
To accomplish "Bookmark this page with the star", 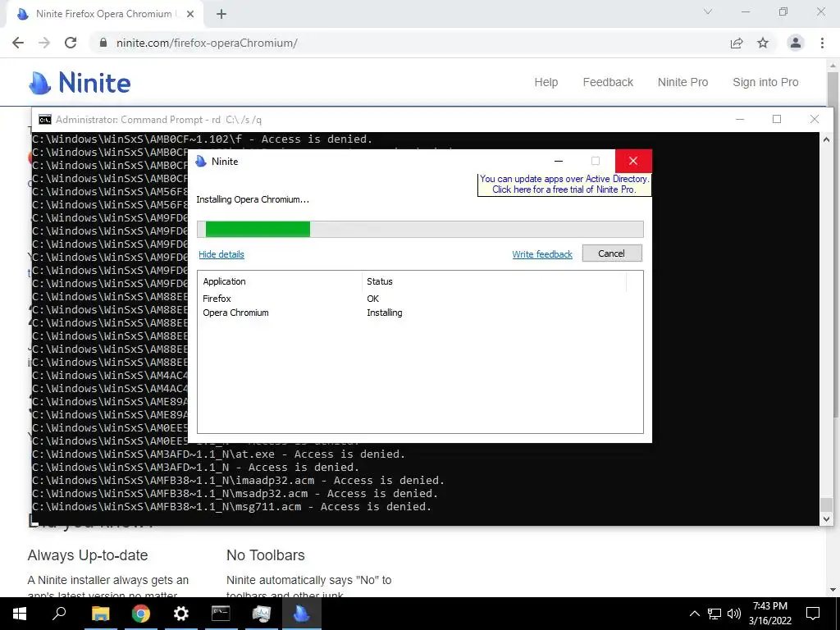I will tap(763, 43).
